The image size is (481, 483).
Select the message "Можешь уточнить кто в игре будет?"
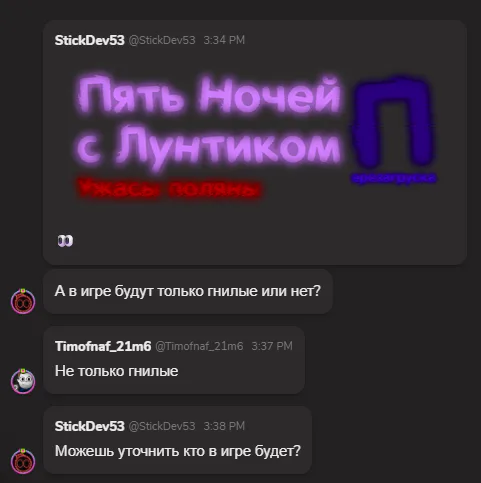178,451
